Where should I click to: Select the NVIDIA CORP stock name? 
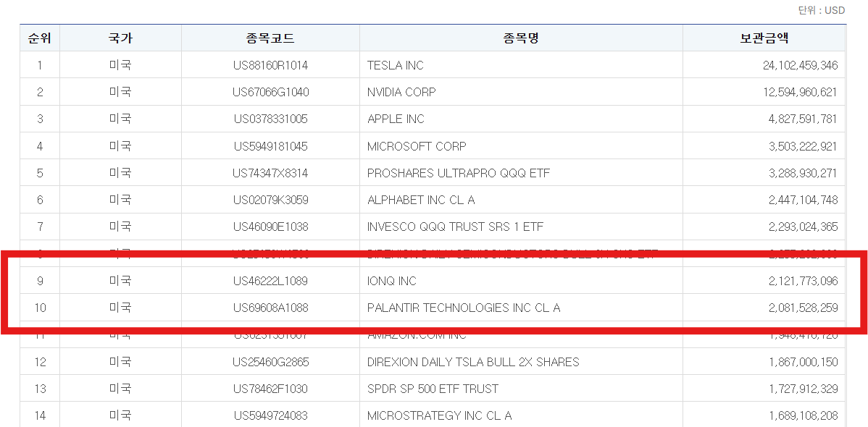(x=401, y=93)
